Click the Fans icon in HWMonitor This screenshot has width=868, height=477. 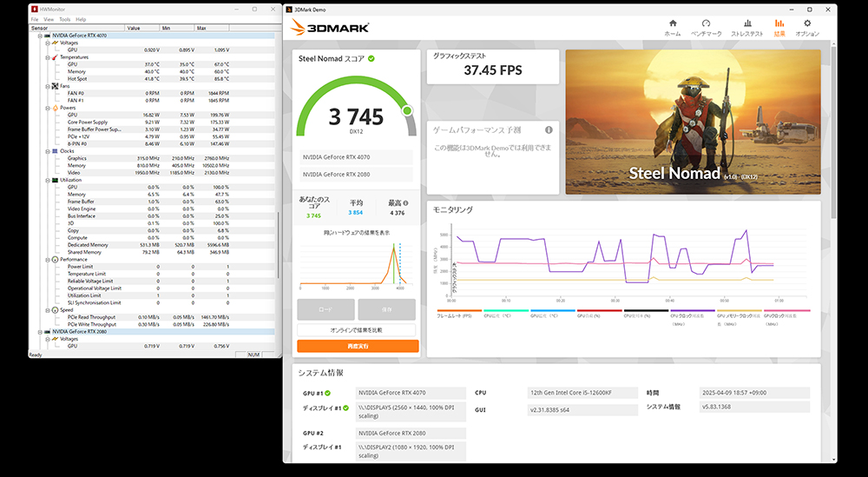(55, 86)
